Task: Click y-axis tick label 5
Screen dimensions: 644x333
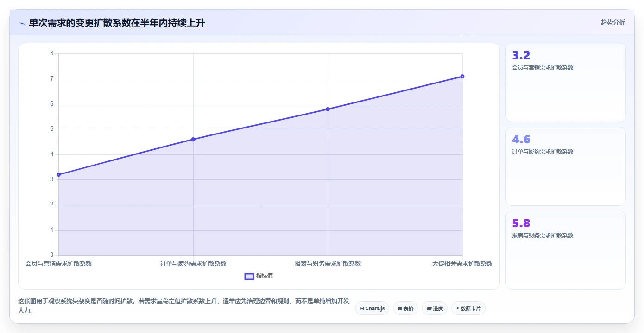Action: tap(52, 129)
